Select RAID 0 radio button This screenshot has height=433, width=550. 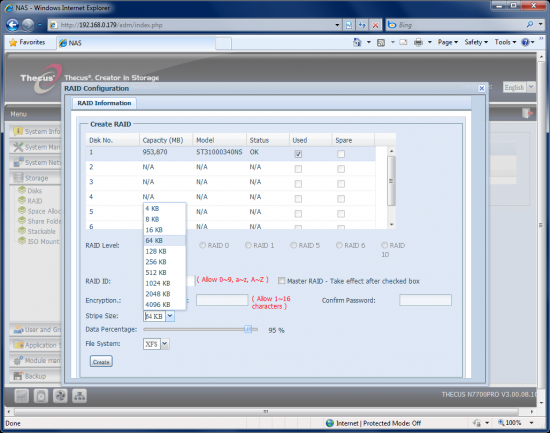202,245
